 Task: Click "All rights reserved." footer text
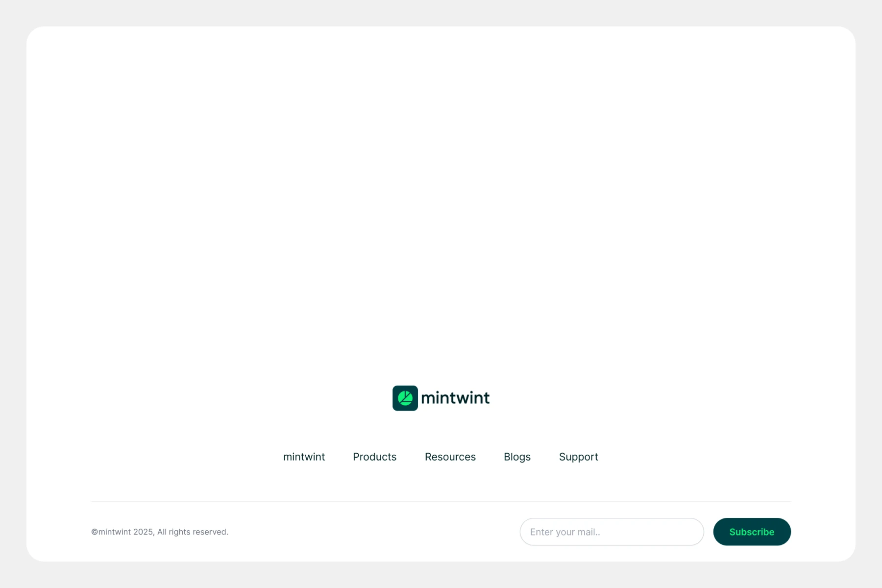(x=193, y=532)
